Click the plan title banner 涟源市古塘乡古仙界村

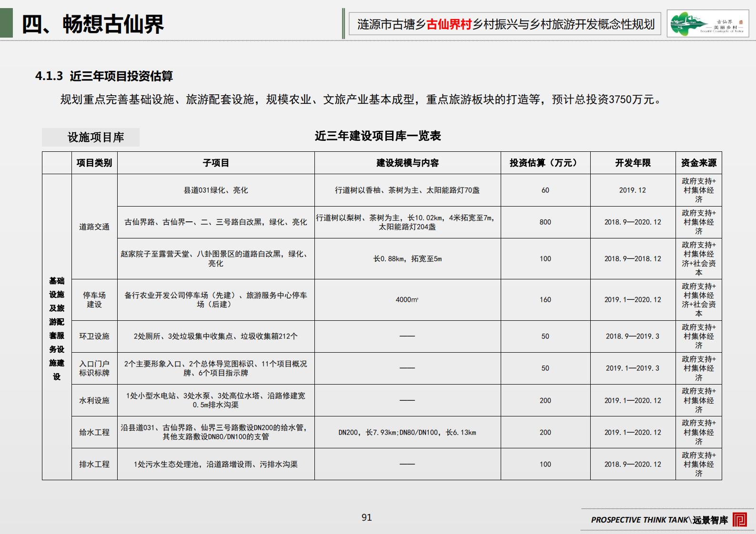(506, 24)
